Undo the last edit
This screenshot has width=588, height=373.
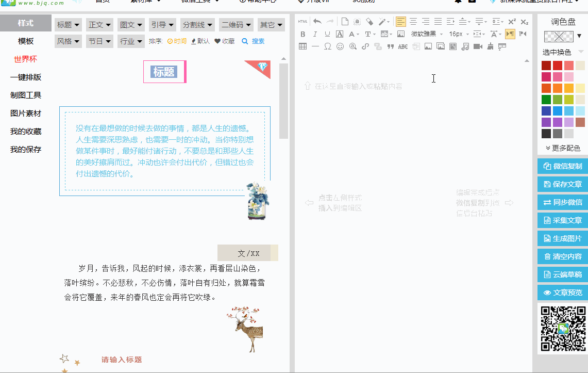(317, 21)
